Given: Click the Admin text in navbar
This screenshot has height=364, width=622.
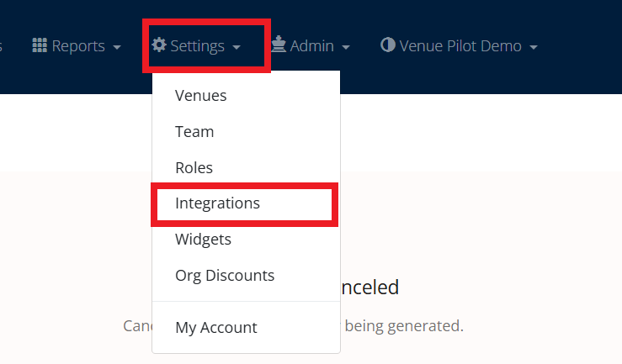Looking at the screenshot, I should (x=311, y=46).
